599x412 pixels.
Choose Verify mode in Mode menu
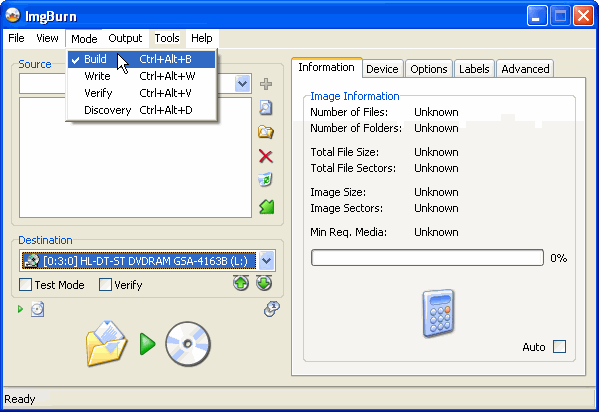(141, 93)
